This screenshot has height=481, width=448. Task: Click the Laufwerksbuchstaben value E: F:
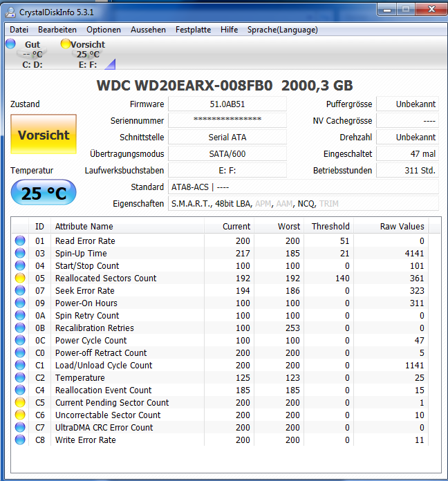(x=227, y=170)
